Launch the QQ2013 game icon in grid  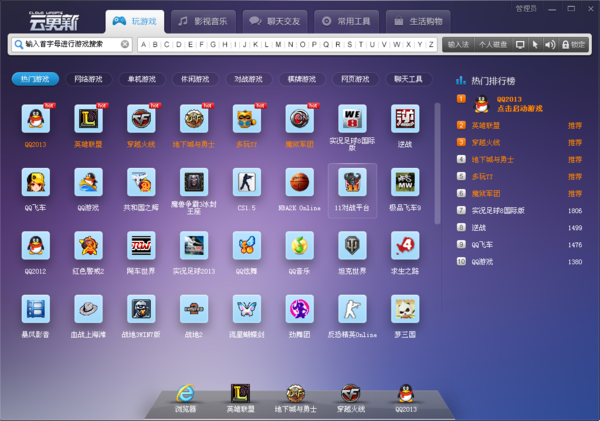(36, 119)
